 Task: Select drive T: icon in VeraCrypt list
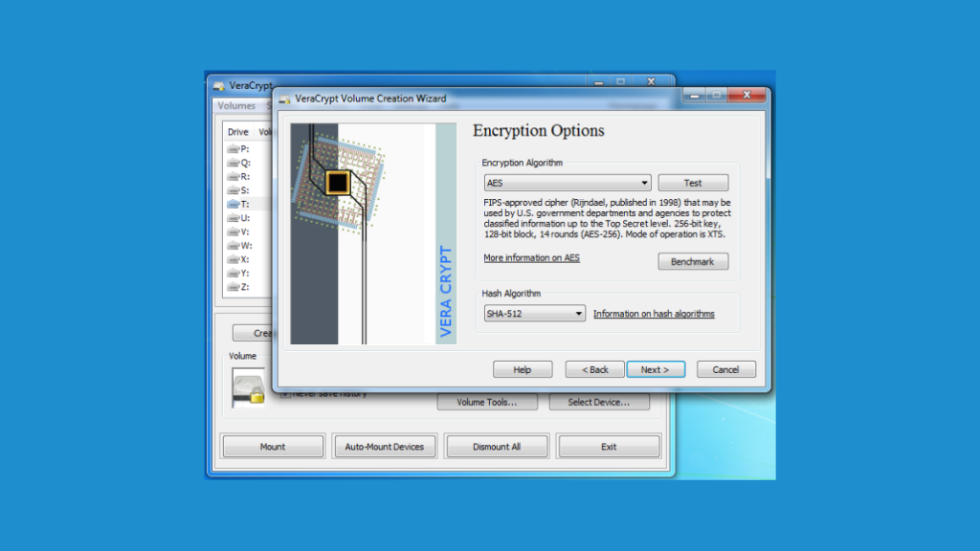coord(234,205)
